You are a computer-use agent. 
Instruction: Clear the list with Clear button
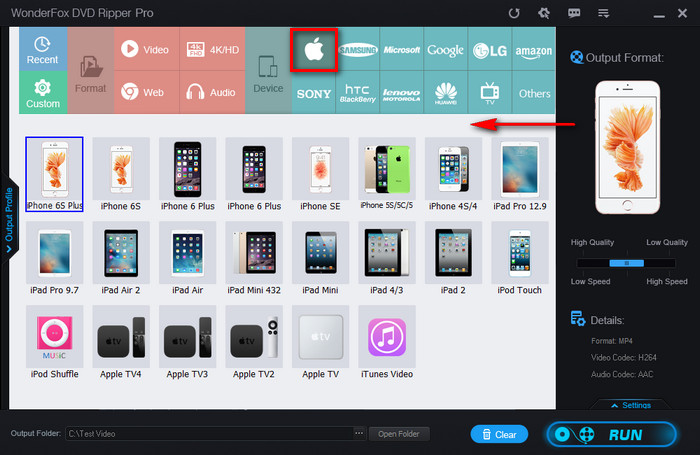(499, 434)
